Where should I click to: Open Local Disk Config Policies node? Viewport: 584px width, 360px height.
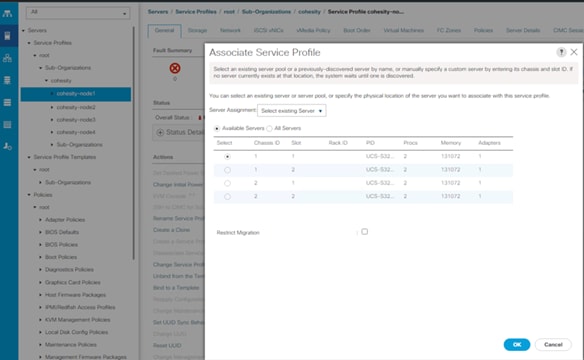(x=76, y=332)
